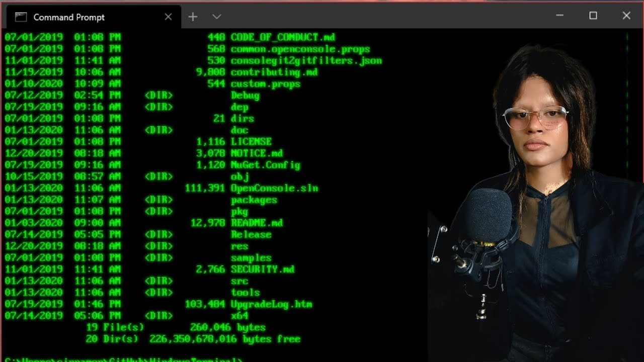644x362 pixels.
Task: Click contributing.md in directory listing
Action: click(x=274, y=72)
